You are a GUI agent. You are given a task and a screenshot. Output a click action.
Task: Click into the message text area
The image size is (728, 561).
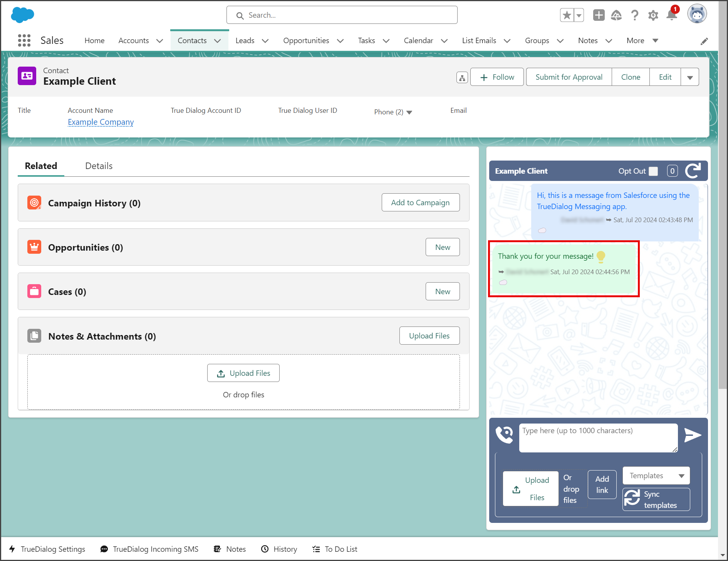tap(598, 438)
